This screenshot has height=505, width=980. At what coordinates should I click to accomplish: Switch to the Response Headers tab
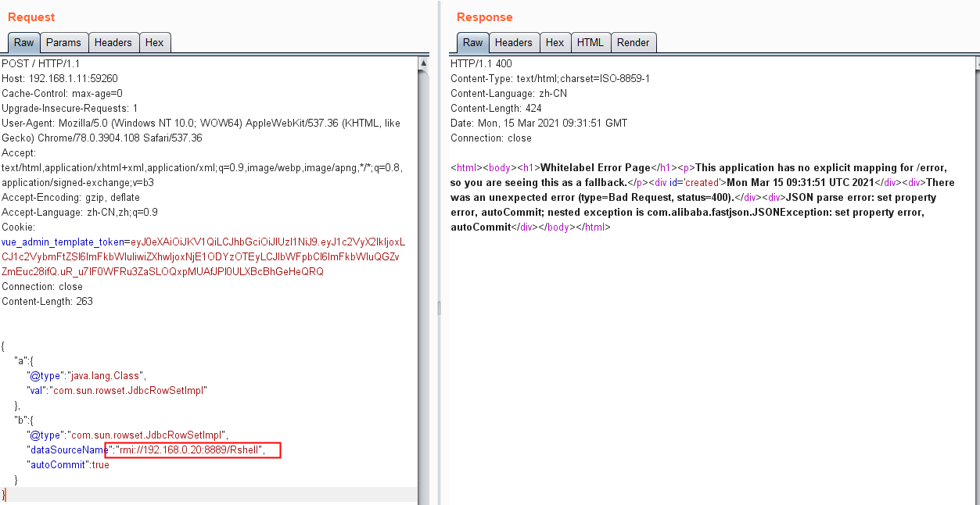pos(514,43)
